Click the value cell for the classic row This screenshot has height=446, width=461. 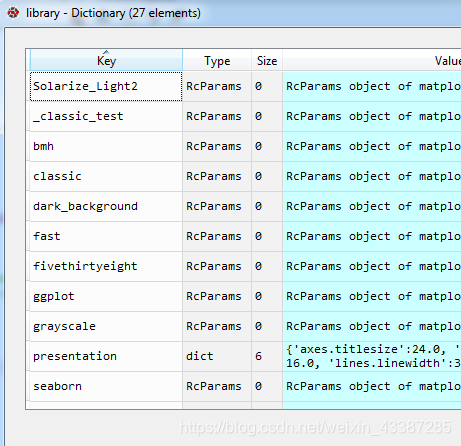pyautogui.click(x=372, y=176)
